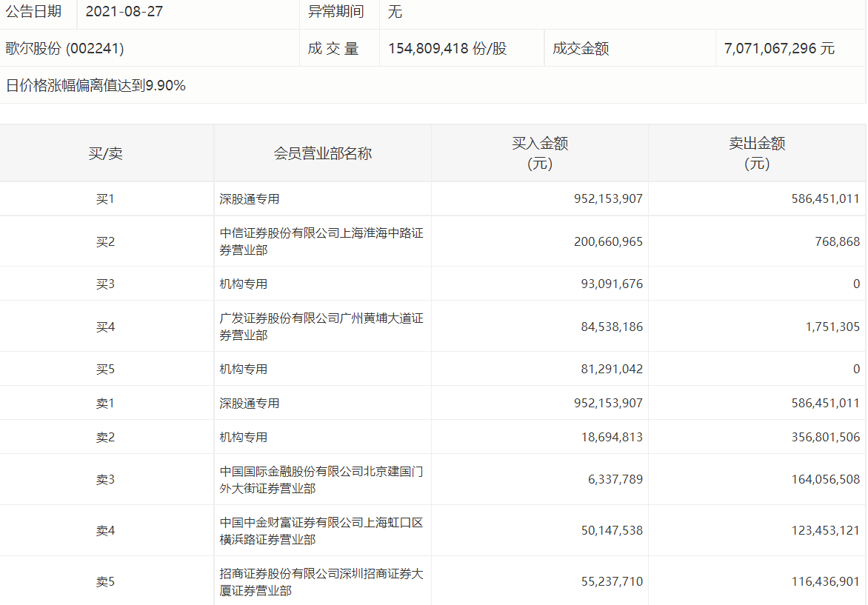The width and height of the screenshot is (868, 605).
Task: Select sell amount 123,453,121
Action: pyautogui.click(x=825, y=531)
